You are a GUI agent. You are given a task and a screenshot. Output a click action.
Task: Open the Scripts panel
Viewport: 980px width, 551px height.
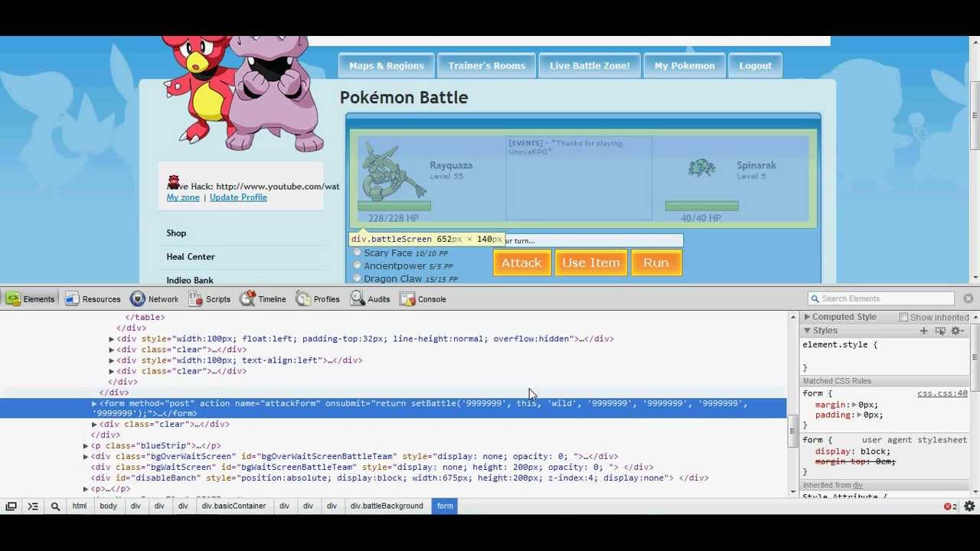coord(209,299)
